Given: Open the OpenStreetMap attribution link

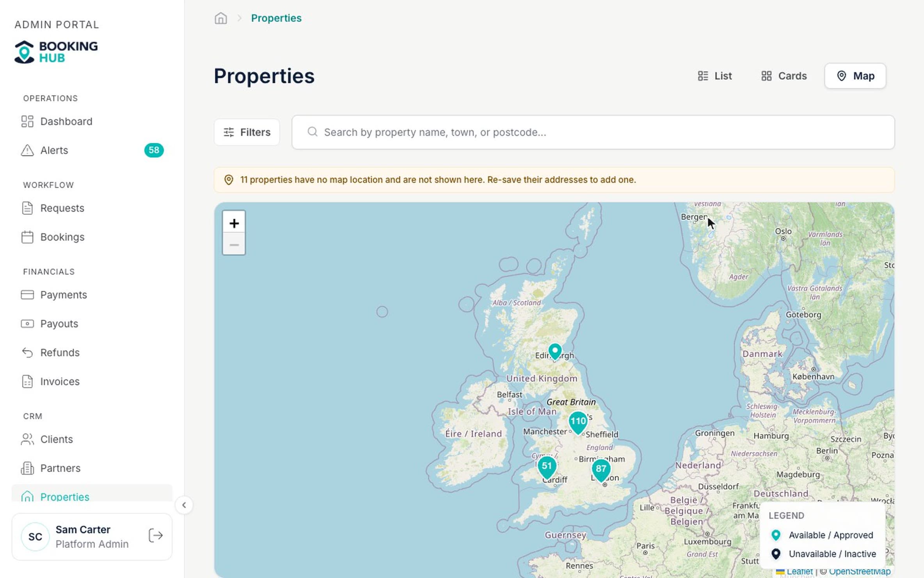Looking at the screenshot, I should pos(860,571).
